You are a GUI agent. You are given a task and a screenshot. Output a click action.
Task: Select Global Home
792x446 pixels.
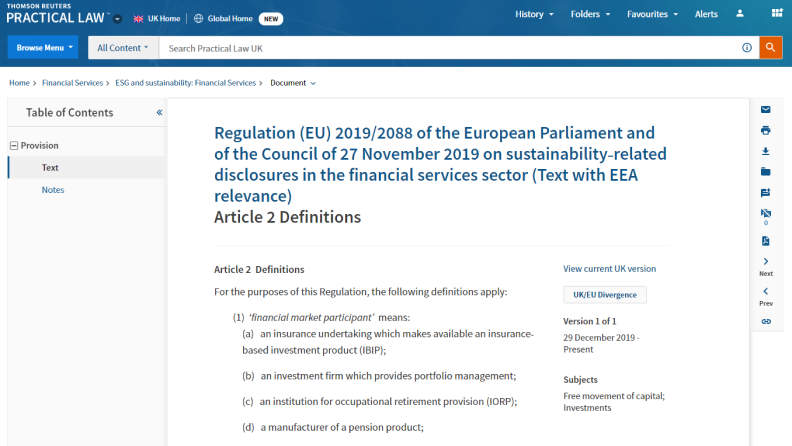click(x=223, y=19)
